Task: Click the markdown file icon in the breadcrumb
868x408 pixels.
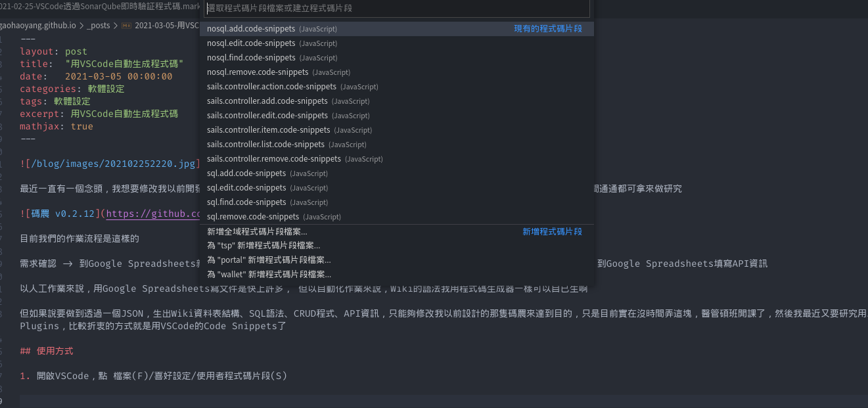Action: 127,26
